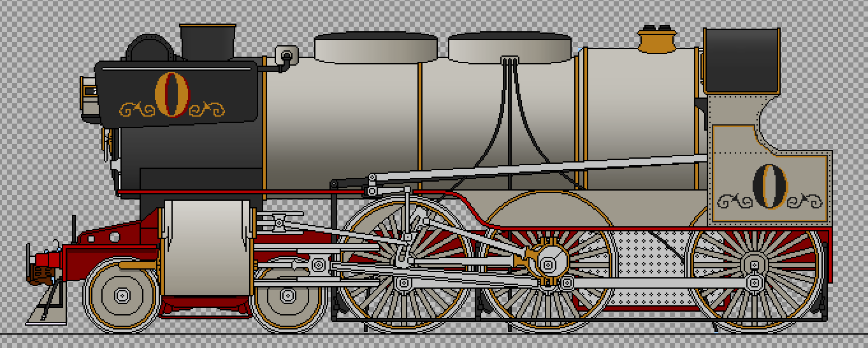This screenshot has width=868, height=348.
Task: Click the orange 0 on the black smokebox
Action: click(x=171, y=94)
